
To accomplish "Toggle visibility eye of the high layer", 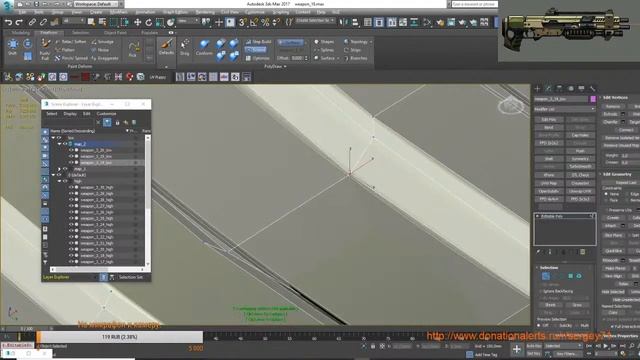I will tap(65, 181).
